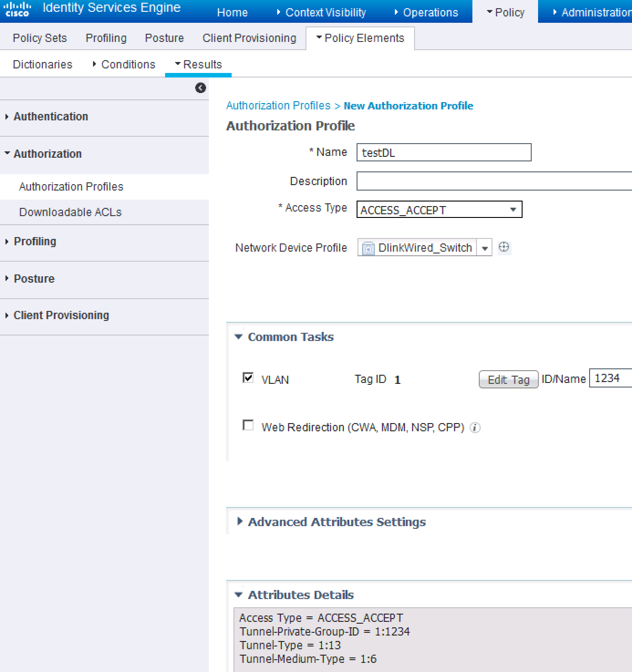Expand Advanced Attributes Settings section
This screenshot has width=632, height=672.
(x=240, y=521)
